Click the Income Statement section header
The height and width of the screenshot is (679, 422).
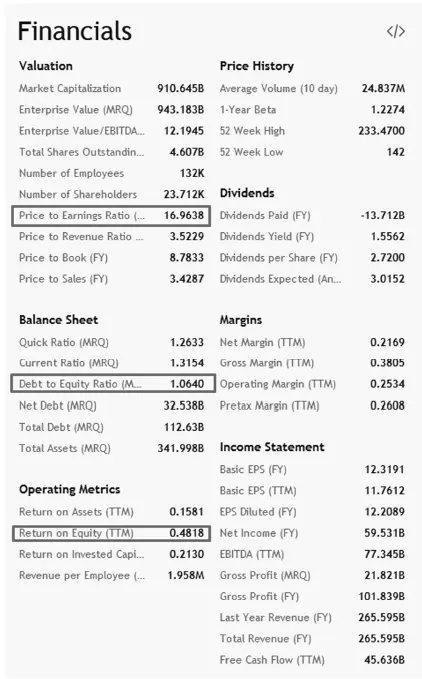pyautogui.click(x=272, y=447)
